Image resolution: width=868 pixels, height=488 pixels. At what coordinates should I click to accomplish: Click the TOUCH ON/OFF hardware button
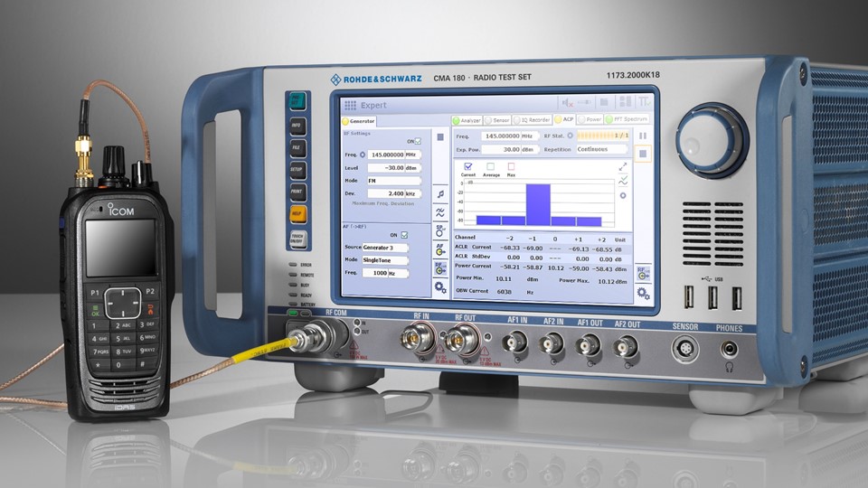pos(297,238)
